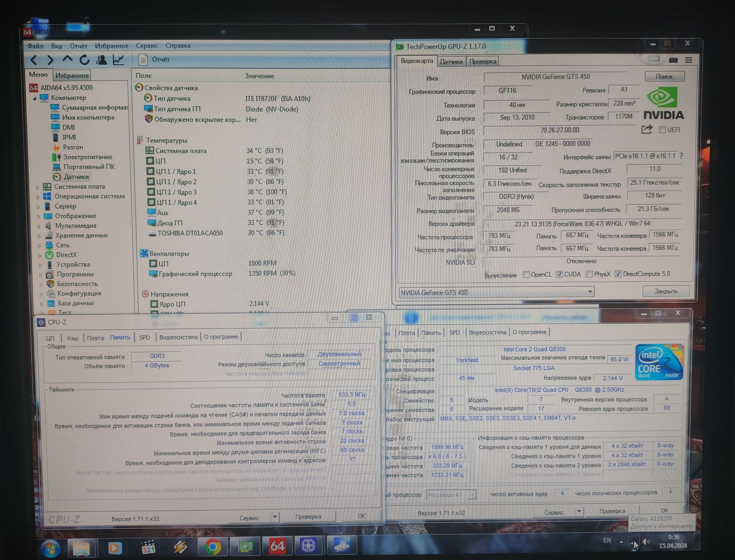Expand Мультимедиа tree node

39,226
